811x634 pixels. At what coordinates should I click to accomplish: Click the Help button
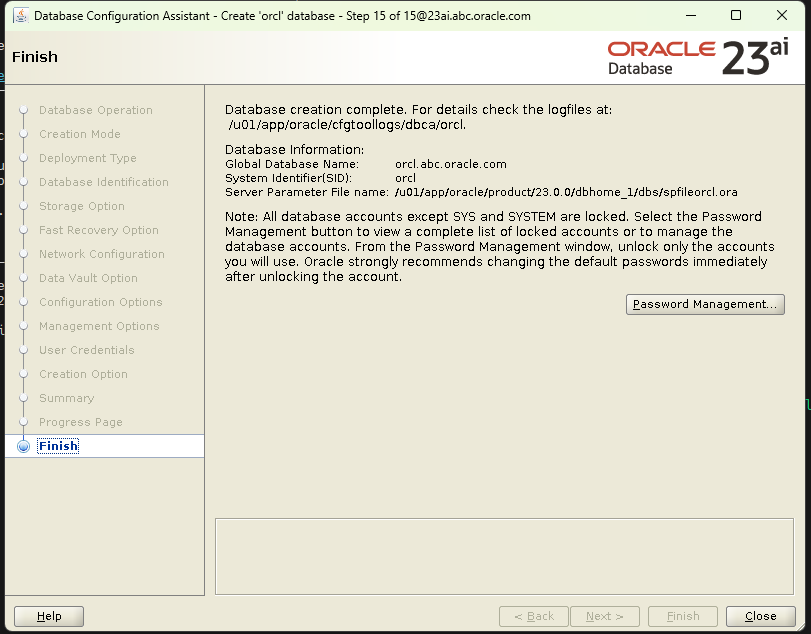(x=48, y=616)
